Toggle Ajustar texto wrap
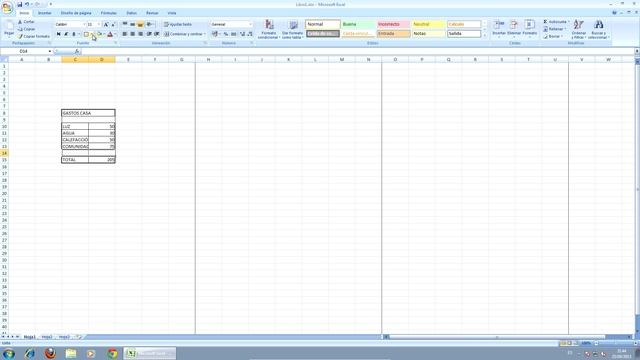The height and width of the screenshot is (360, 640). 178,24
